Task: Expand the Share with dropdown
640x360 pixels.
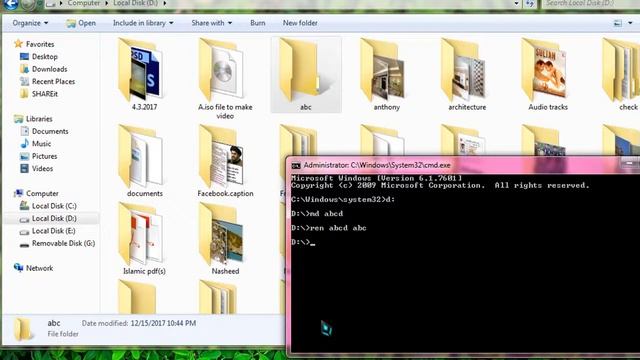Action: coord(212,23)
